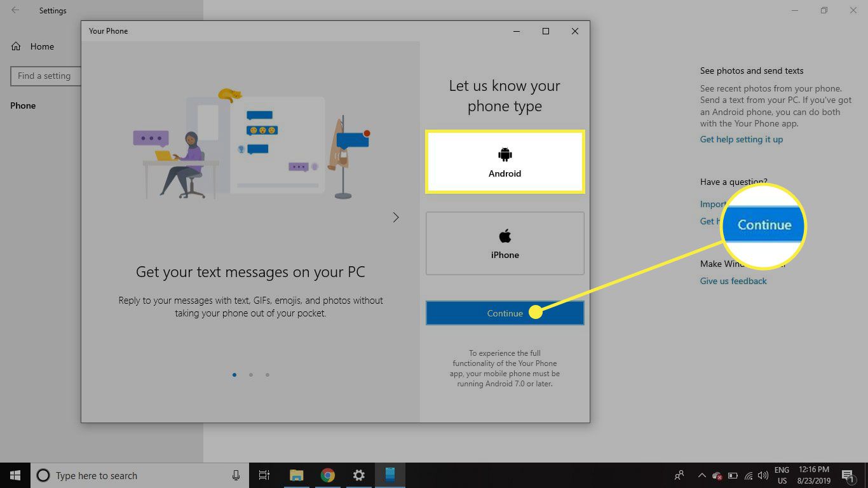Jump to third carousel page dot
The width and height of the screenshot is (868, 488).
[x=268, y=375]
